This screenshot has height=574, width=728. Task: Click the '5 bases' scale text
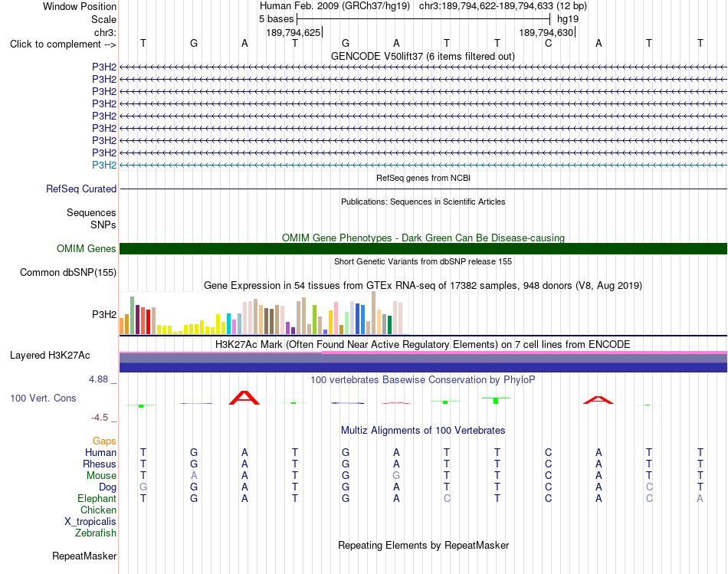(276, 19)
